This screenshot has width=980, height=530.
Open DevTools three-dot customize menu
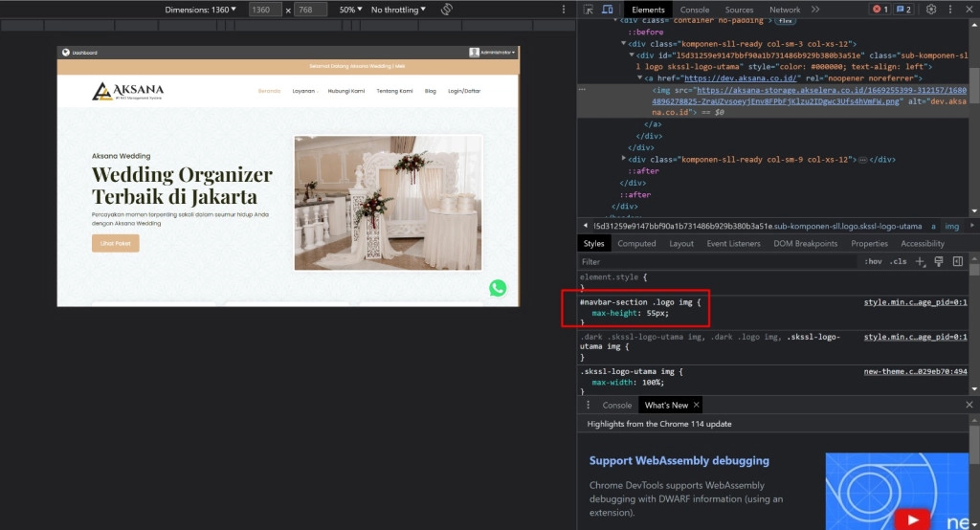(x=950, y=10)
